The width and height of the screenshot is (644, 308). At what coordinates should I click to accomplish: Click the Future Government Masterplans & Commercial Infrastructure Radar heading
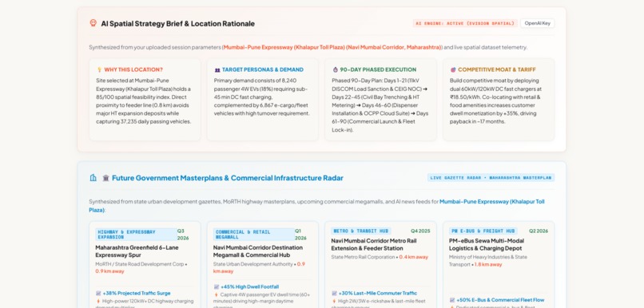coord(228,178)
